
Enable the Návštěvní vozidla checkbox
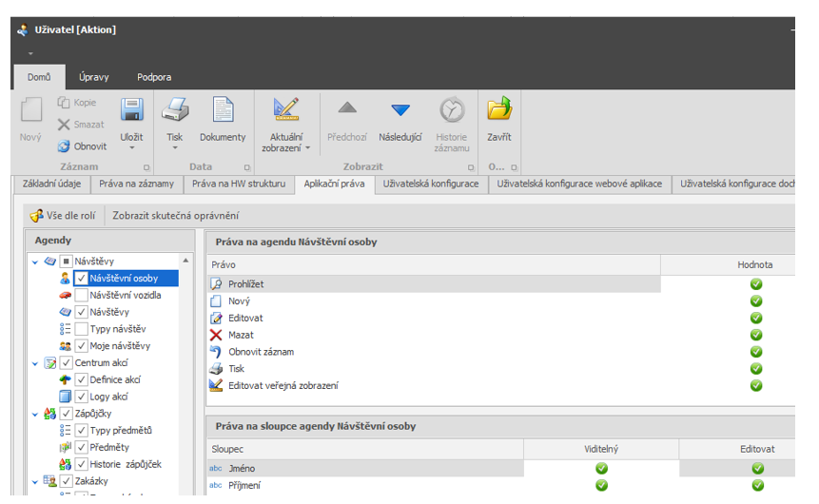coord(81,295)
